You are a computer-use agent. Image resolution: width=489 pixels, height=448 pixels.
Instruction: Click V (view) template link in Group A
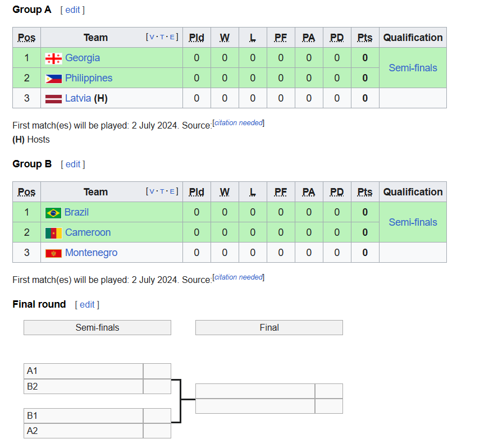point(152,37)
